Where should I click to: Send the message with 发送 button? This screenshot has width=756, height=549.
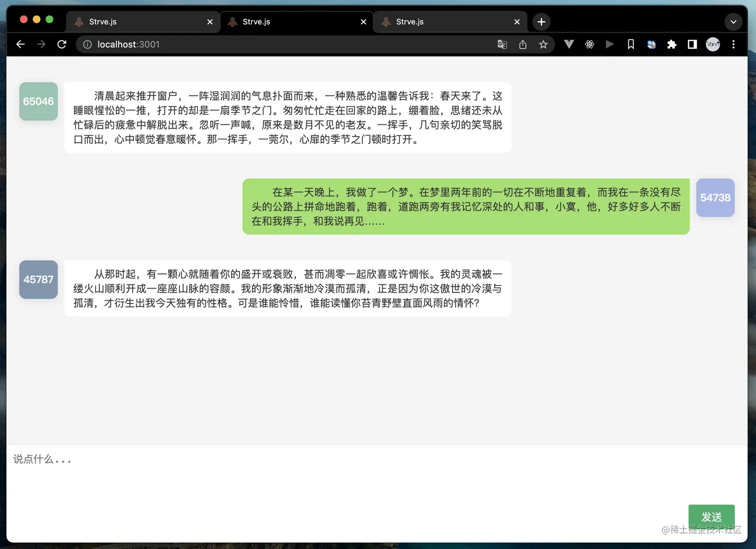point(711,517)
